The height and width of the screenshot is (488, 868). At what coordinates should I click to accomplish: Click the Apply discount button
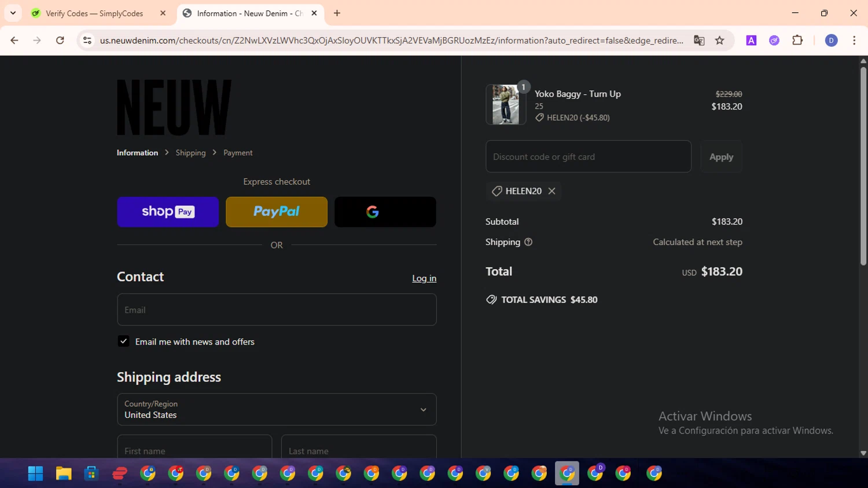tap(721, 156)
